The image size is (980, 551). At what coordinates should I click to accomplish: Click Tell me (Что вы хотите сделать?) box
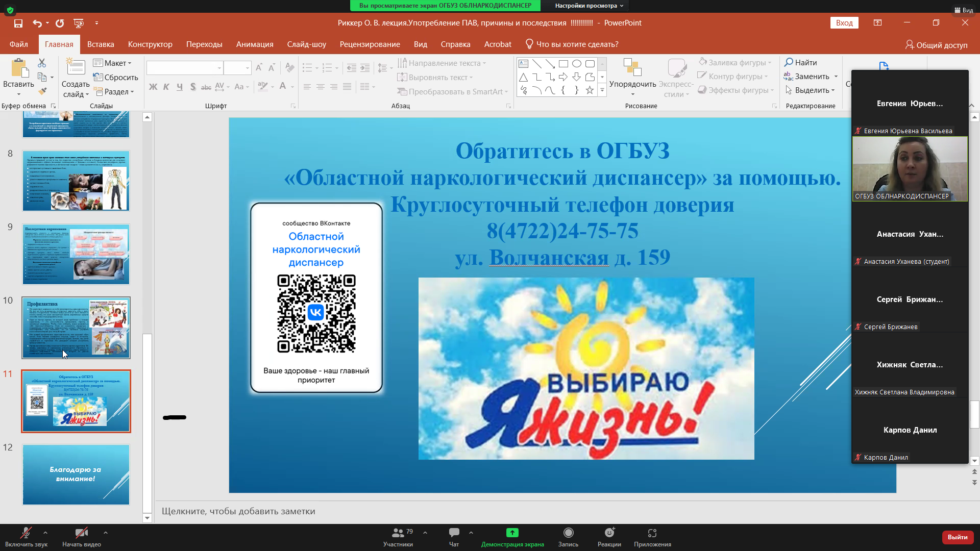(x=572, y=44)
